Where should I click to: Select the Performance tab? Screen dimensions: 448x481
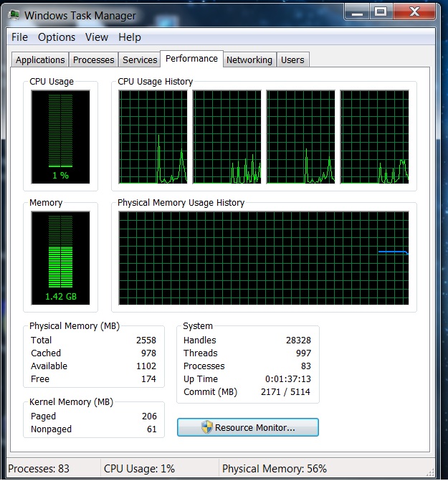[191, 59]
